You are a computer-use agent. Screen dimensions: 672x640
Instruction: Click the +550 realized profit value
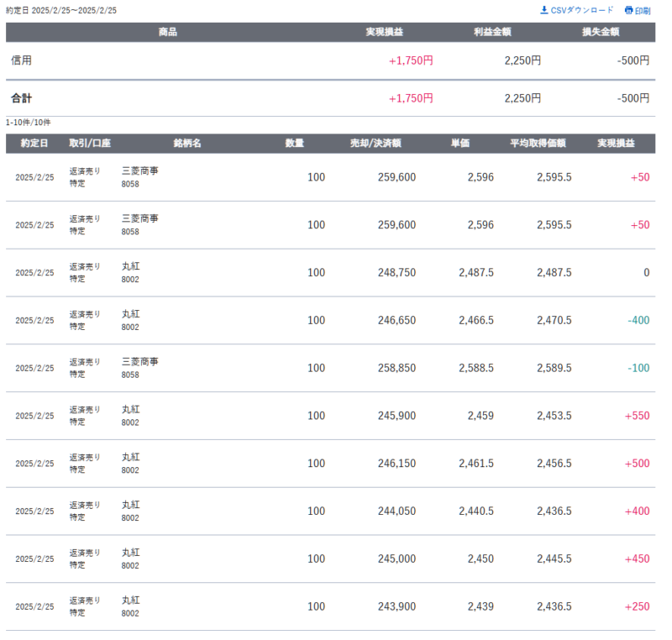[x=636, y=416]
